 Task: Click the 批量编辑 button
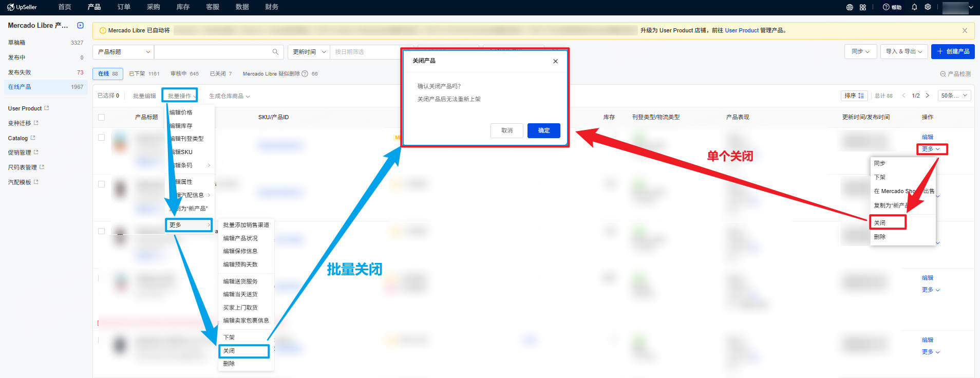click(x=144, y=96)
